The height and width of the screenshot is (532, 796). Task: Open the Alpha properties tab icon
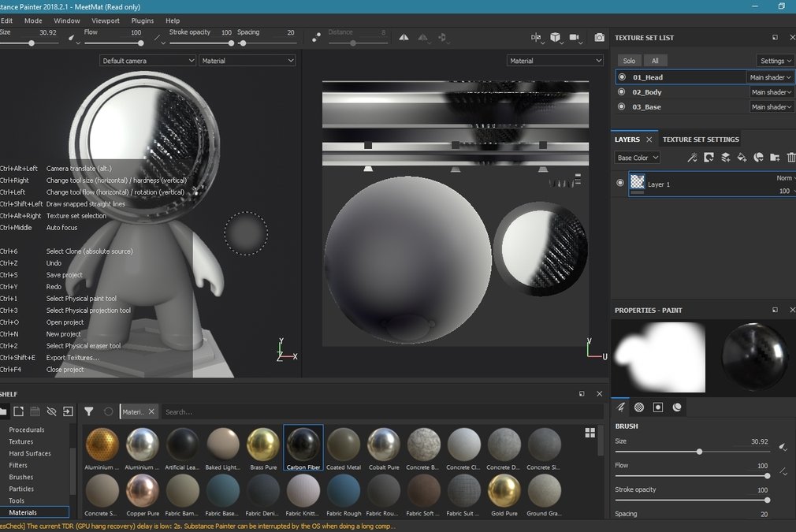pyautogui.click(x=639, y=407)
